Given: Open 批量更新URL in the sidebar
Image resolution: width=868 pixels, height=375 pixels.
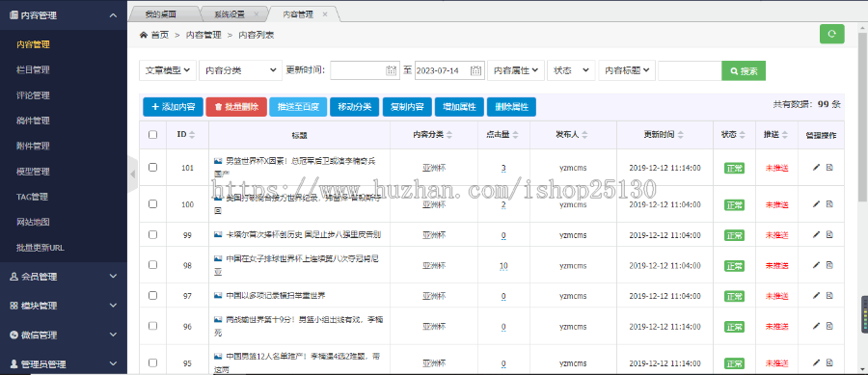Looking at the screenshot, I should click(41, 247).
